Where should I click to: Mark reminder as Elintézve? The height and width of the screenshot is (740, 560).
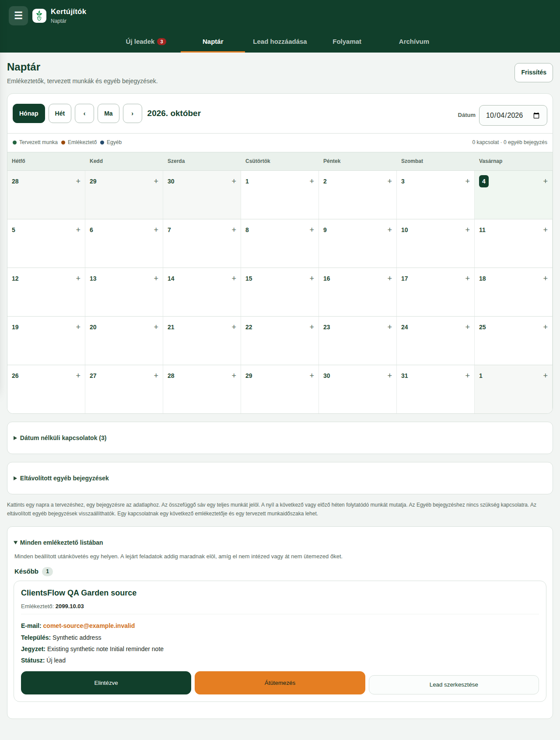pos(106,683)
